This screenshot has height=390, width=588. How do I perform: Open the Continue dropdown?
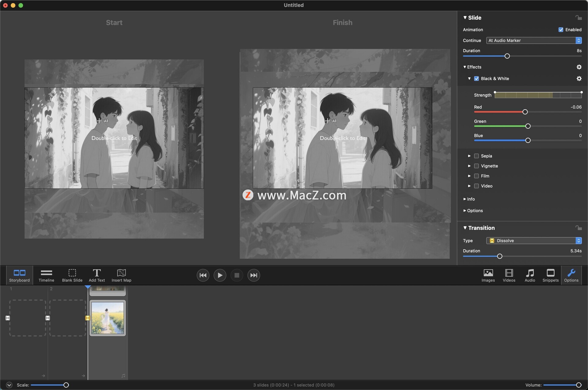[x=534, y=40]
